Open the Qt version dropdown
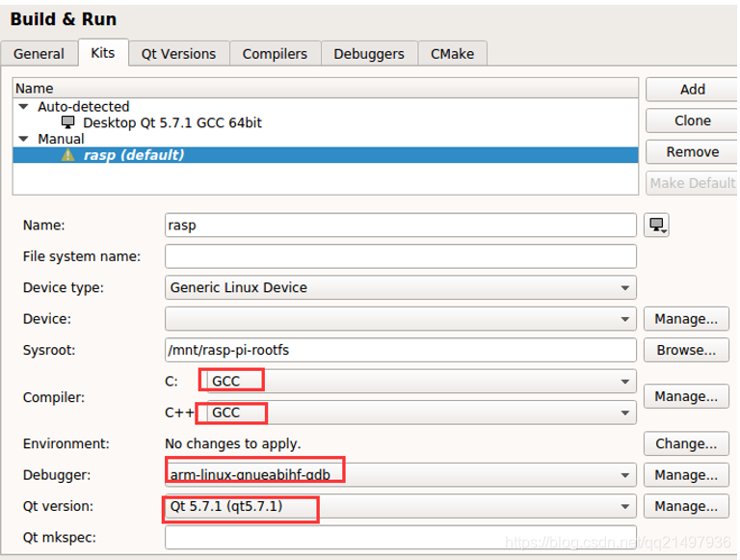Viewport: 740px width, 560px height. pyautogui.click(x=401, y=506)
